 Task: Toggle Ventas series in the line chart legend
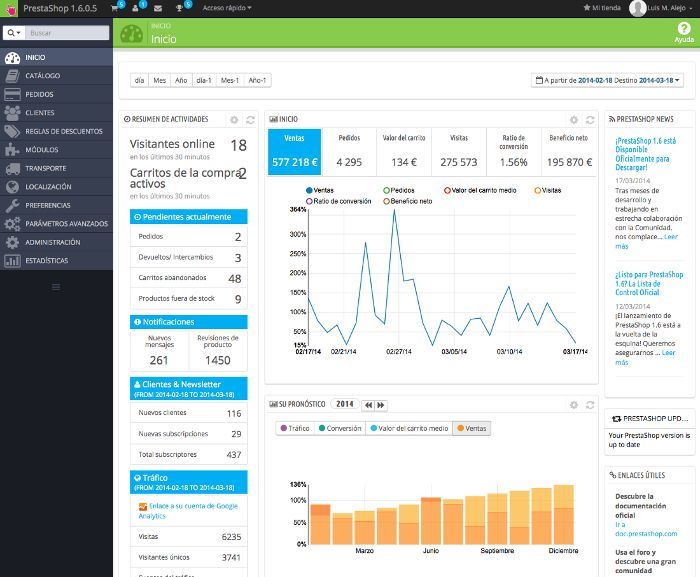[320, 190]
